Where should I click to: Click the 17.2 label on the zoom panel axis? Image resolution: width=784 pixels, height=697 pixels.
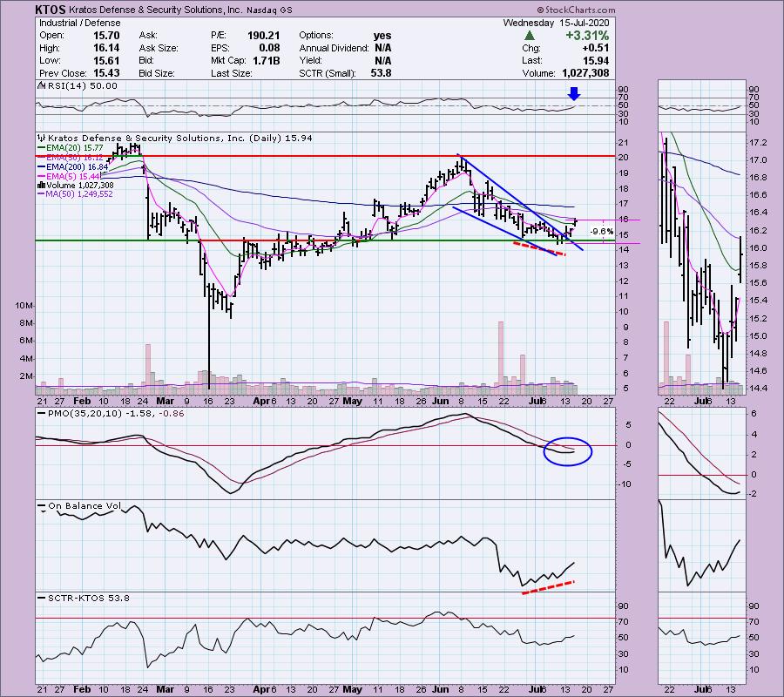click(x=759, y=143)
